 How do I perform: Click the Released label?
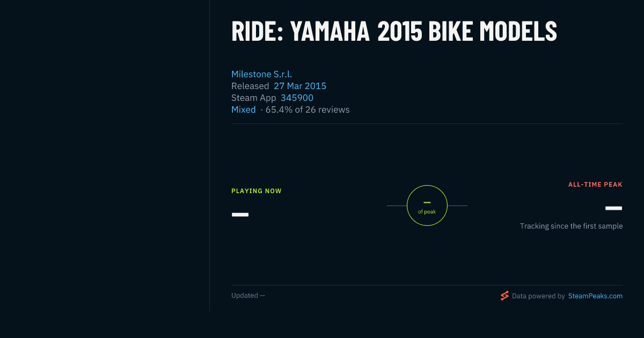[x=250, y=86]
